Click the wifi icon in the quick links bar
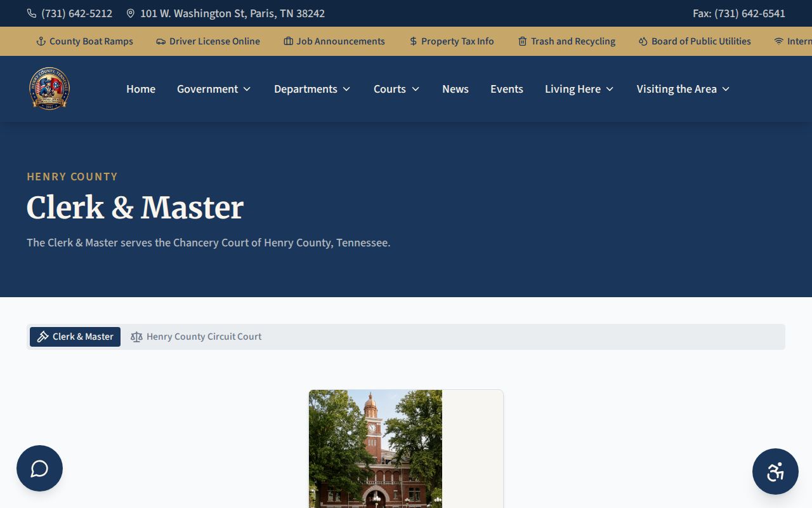 coord(779,41)
